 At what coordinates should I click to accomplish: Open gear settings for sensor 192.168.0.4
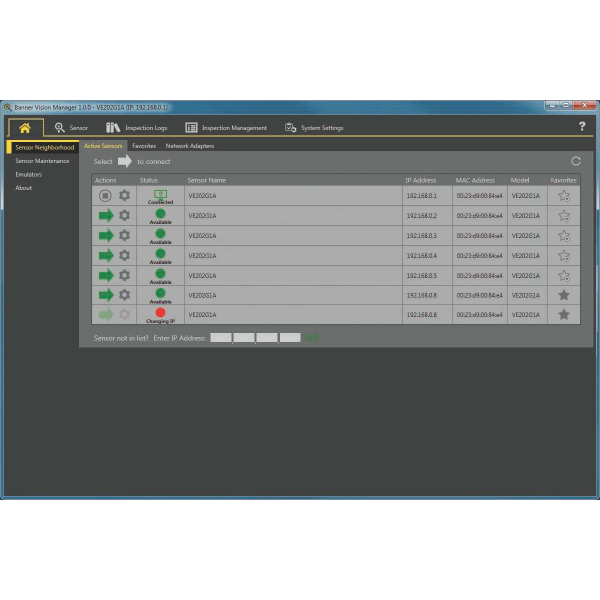pyautogui.click(x=124, y=255)
